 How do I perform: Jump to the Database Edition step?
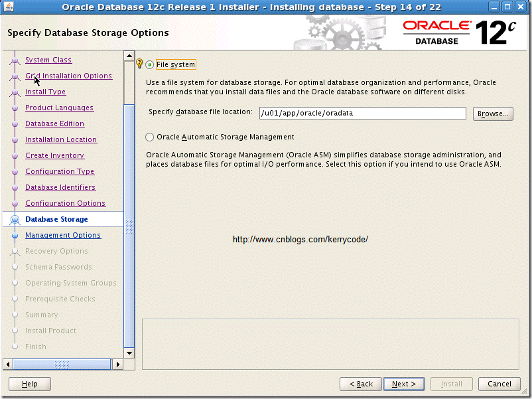pyautogui.click(x=54, y=123)
